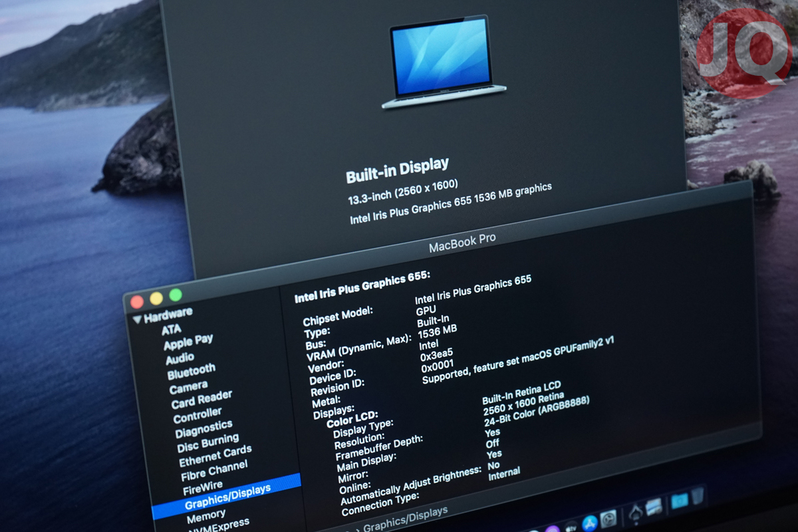
Task: Collapse the Hardware section in the sidebar
Action: point(137,319)
